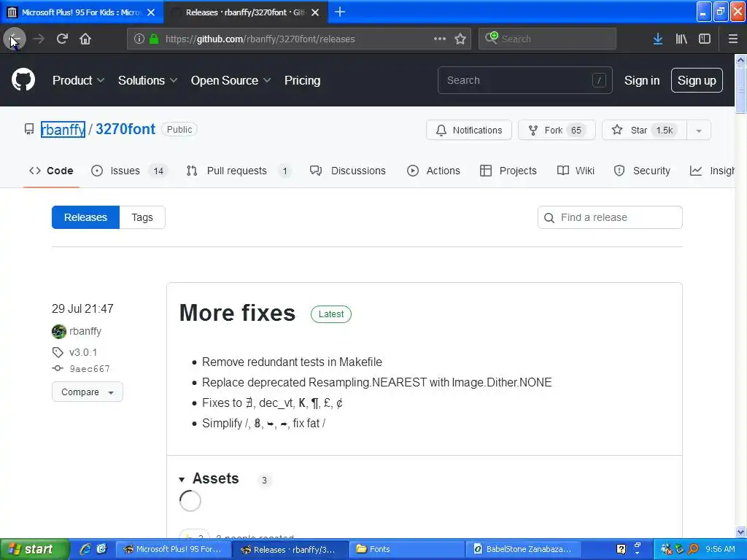Open the Star list dropdown arrow
Viewport: 747px width, 560px height.
(698, 131)
